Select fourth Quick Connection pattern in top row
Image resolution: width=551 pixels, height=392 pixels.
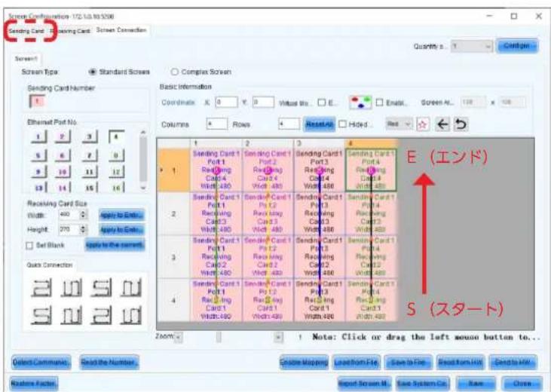131,288
